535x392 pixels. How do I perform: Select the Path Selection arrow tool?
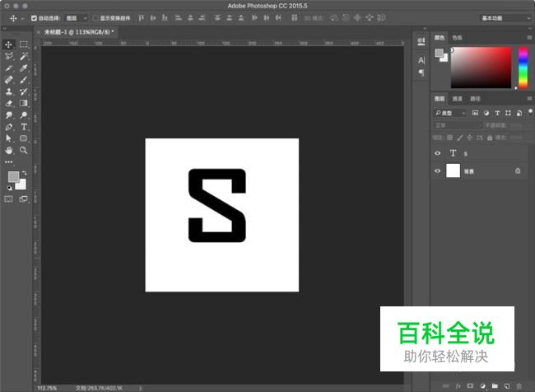(x=8, y=138)
